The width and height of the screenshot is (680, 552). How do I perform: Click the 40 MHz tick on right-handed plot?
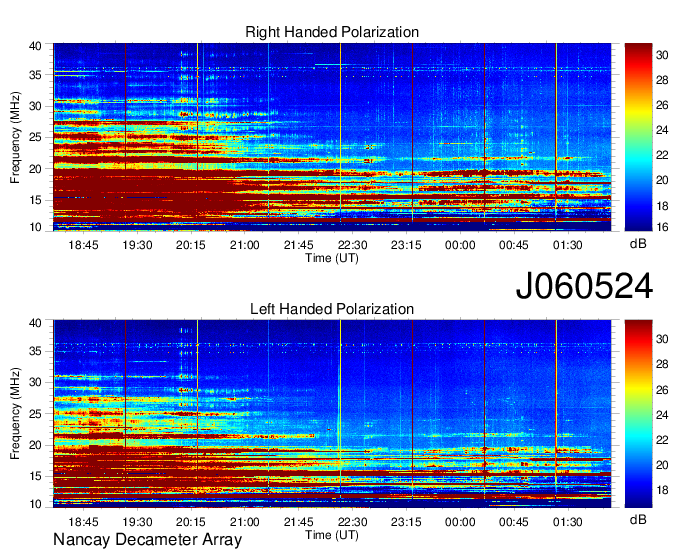click(x=35, y=46)
